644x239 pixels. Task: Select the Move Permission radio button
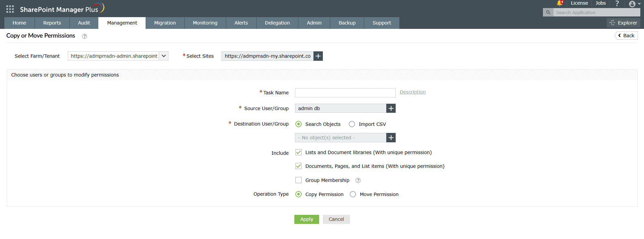(x=353, y=194)
